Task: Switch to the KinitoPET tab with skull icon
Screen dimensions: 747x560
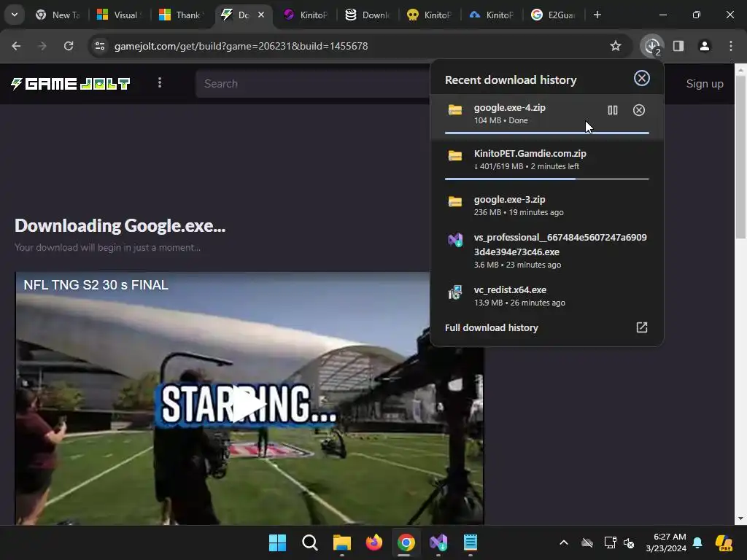Action: pos(429,15)
